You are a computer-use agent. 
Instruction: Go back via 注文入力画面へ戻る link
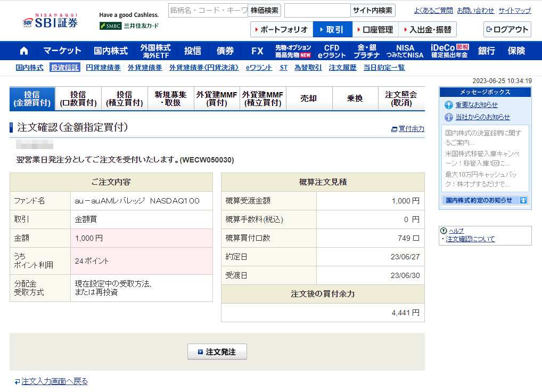(54, 381)
